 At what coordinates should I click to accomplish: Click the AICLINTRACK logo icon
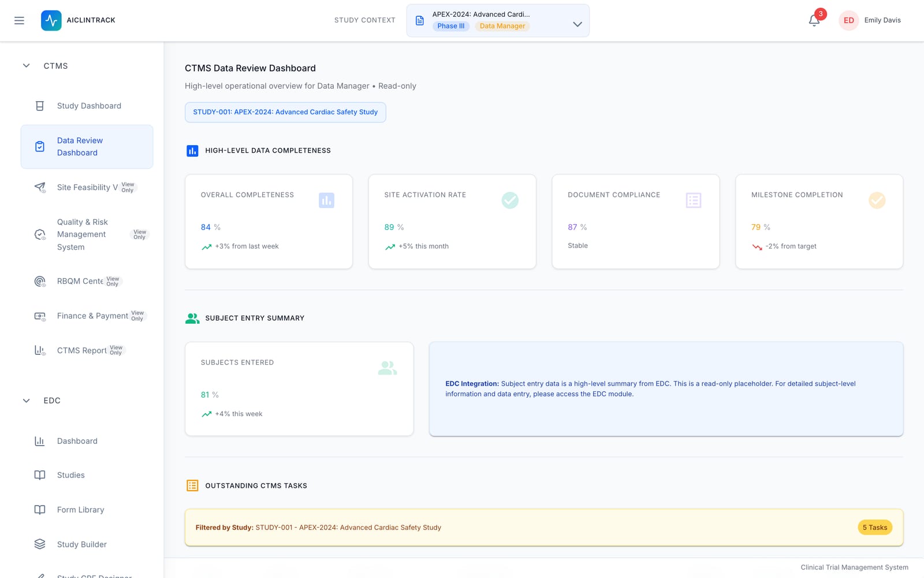pos(51,20)
